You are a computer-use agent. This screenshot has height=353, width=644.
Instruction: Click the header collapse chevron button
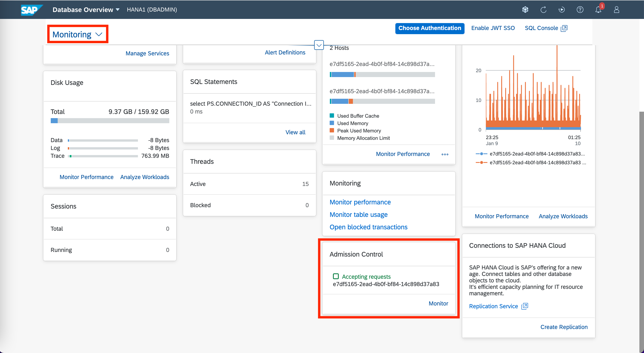point(319,45)
